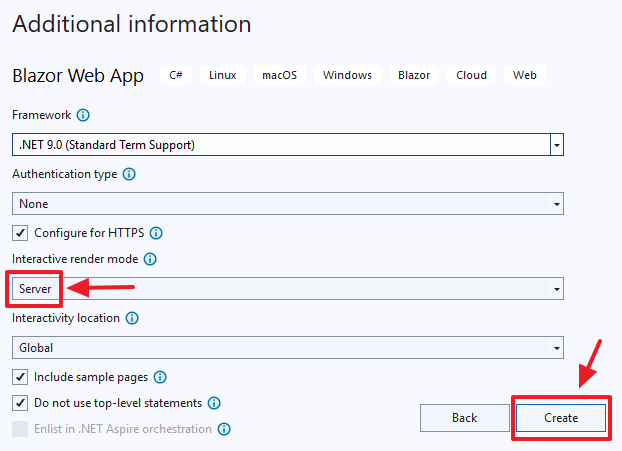Click the Additional information heading

132,24
